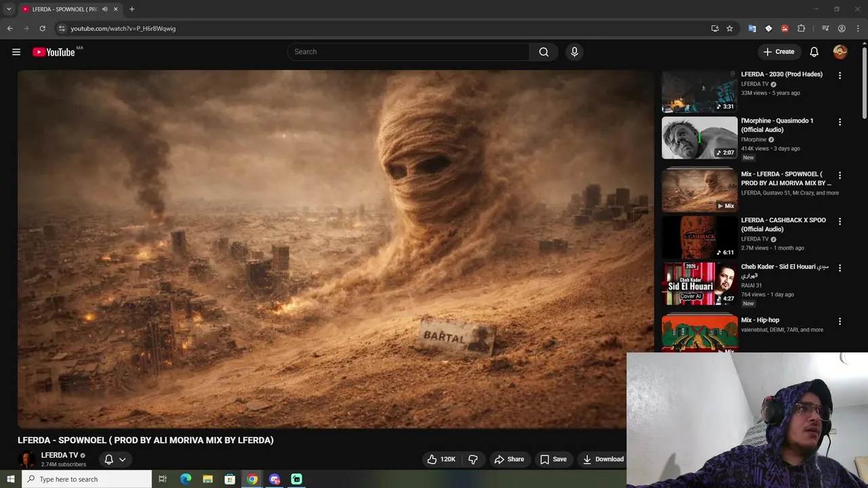
Task: Click the Black Hole extension icon
Action: click(768, 28)
